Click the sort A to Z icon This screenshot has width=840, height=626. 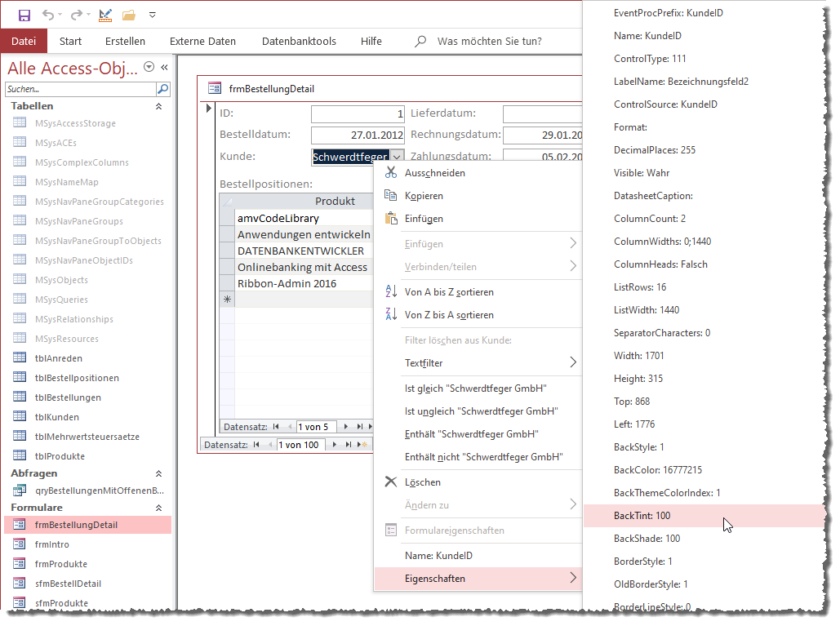point(391,292)
